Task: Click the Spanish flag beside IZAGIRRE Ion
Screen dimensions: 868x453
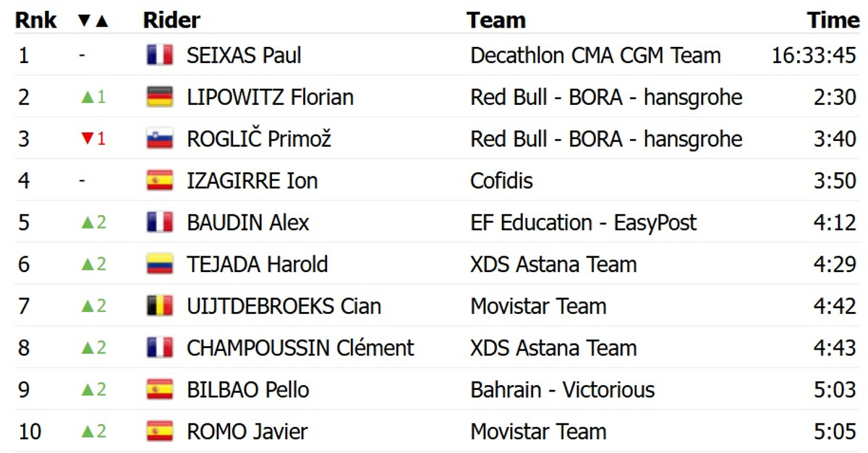Action: point(159,180)
